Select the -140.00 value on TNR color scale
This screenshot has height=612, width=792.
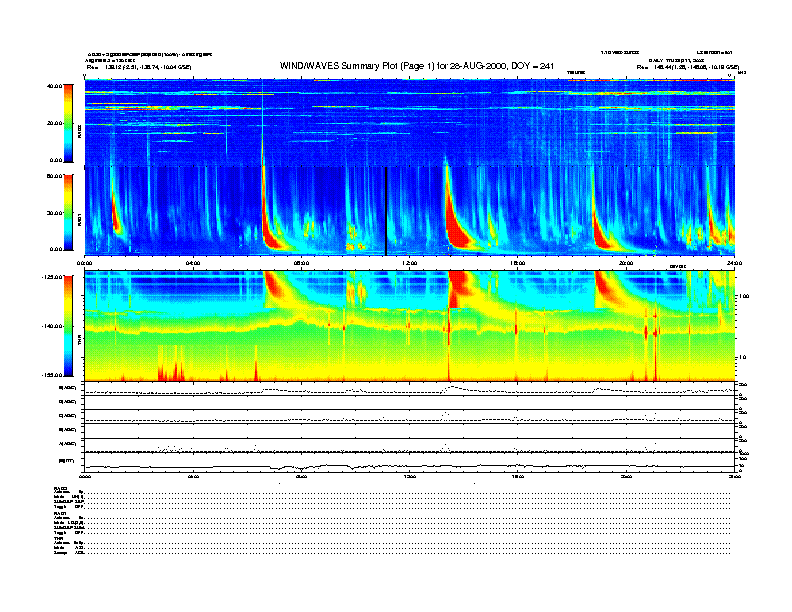(52, 326)
